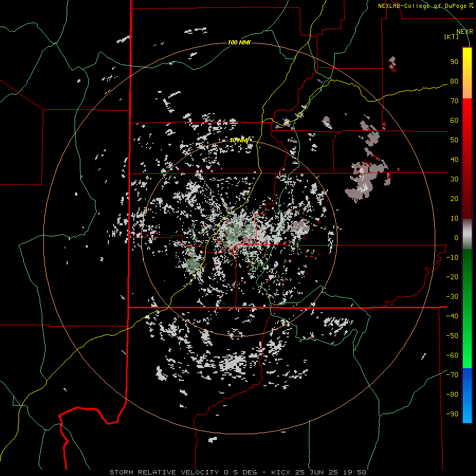
Task: Click the 60 value on velocity scale
Action: click(x=454, y=121)
